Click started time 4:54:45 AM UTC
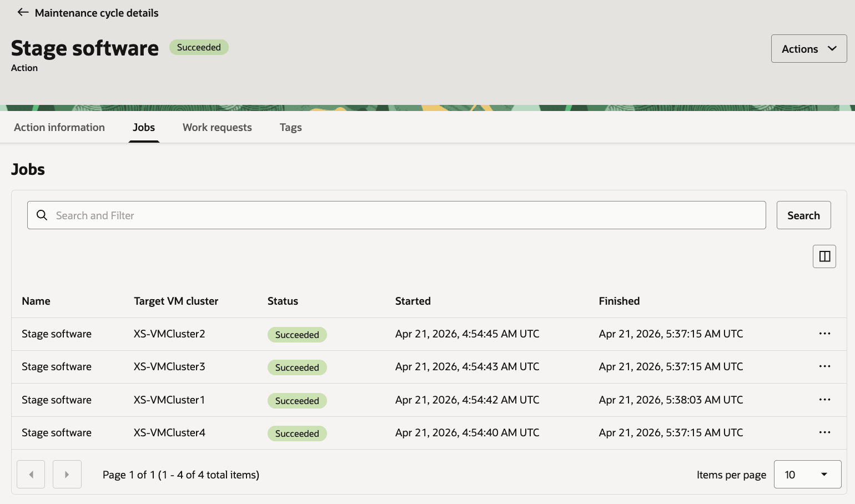Screen dimensions: 855x504 coord(467,334)
